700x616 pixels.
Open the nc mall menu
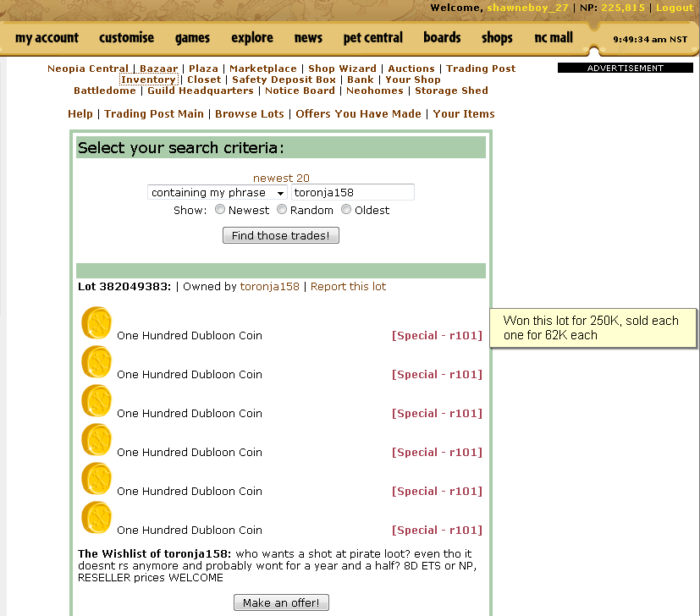(x=554, y=38)
